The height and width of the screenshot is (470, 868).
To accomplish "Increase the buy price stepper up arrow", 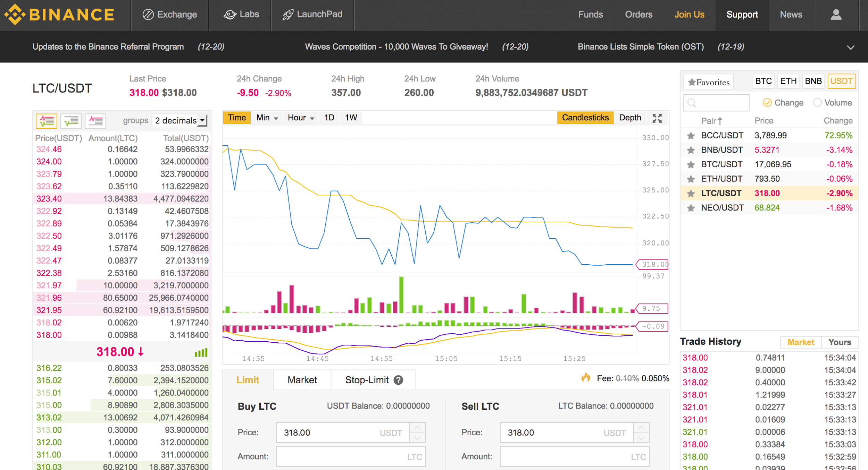I will pyautogui.click(x=417, y=428).
